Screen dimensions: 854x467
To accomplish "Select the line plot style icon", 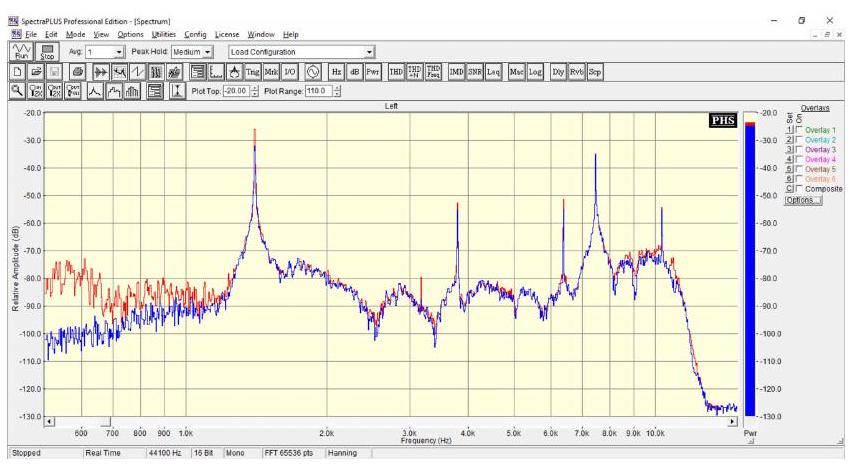I will point(95,91).
